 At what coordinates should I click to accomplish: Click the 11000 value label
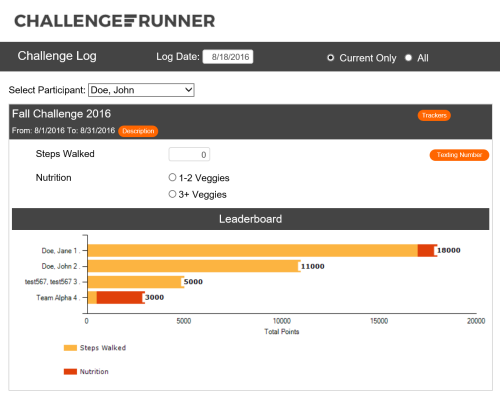313,266
